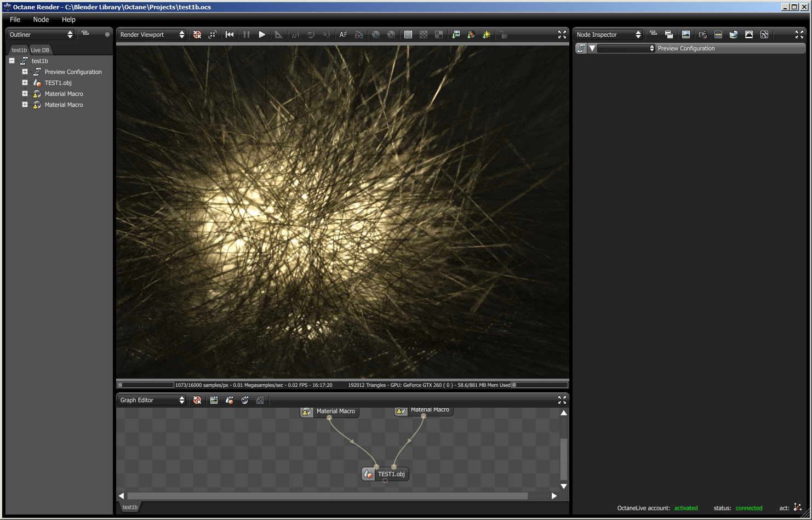
Task: Click the second crossed-out globe icon
Action: pos(391,35)
